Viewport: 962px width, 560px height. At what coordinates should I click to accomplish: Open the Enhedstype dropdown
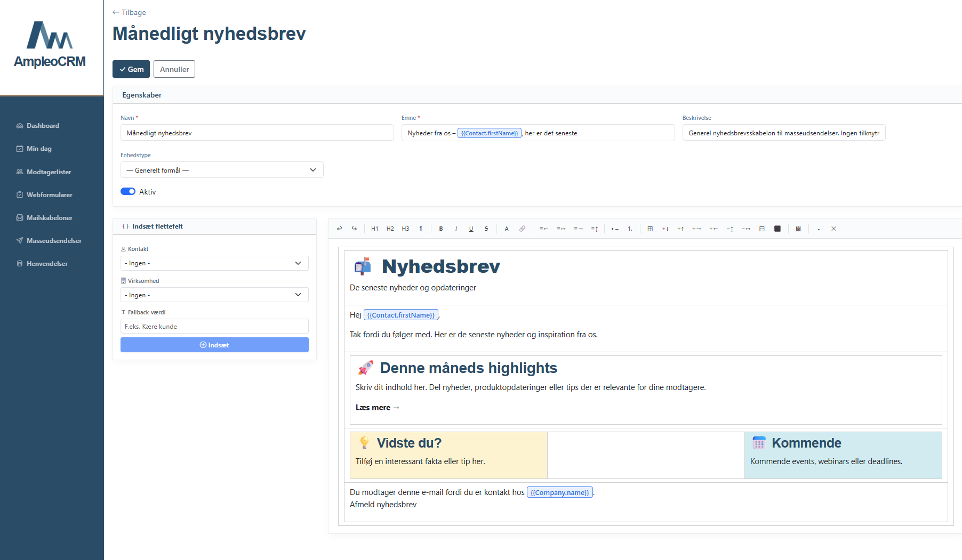pyautogui.click(x=222, y=170)
